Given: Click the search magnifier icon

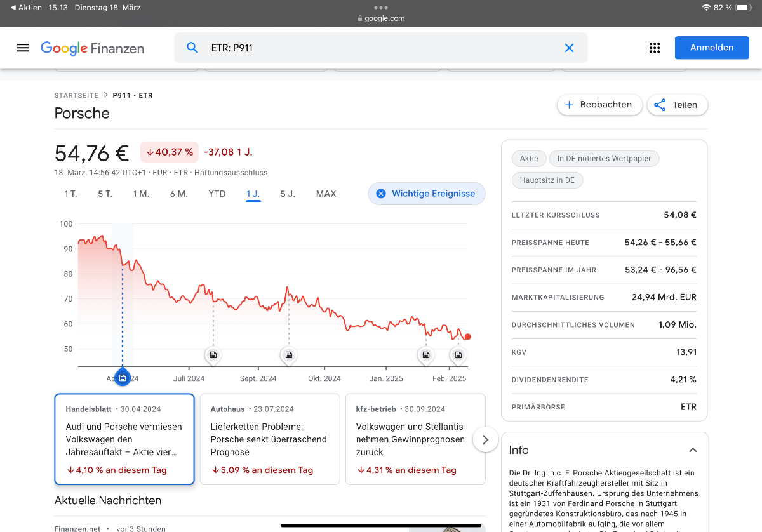Looking at the screenshot, I should 192,48.
